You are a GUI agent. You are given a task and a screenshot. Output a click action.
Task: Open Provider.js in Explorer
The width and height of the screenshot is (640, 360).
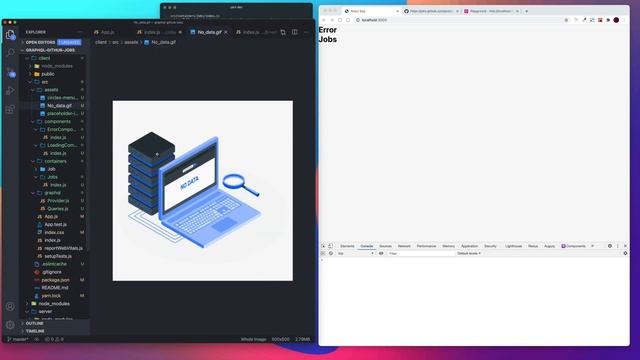tap(58, 201)
